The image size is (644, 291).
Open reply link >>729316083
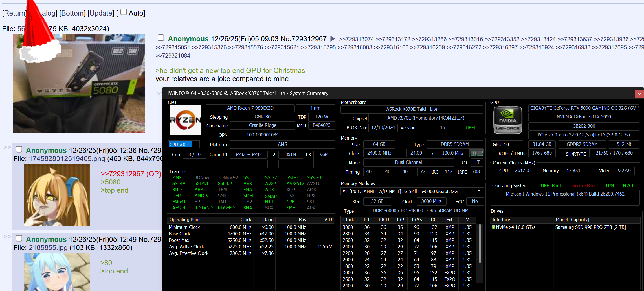pyautogui.click(x=355, y=47)
